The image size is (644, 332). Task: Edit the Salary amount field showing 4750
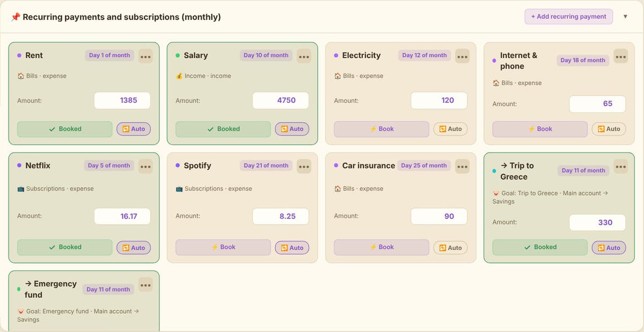point(281,100)
